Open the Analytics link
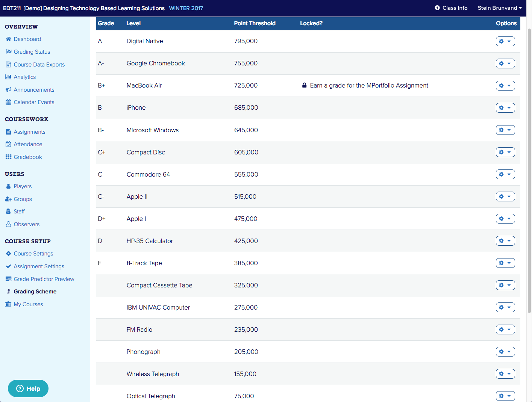Viewport: 532px width, 402px height. 25,77
